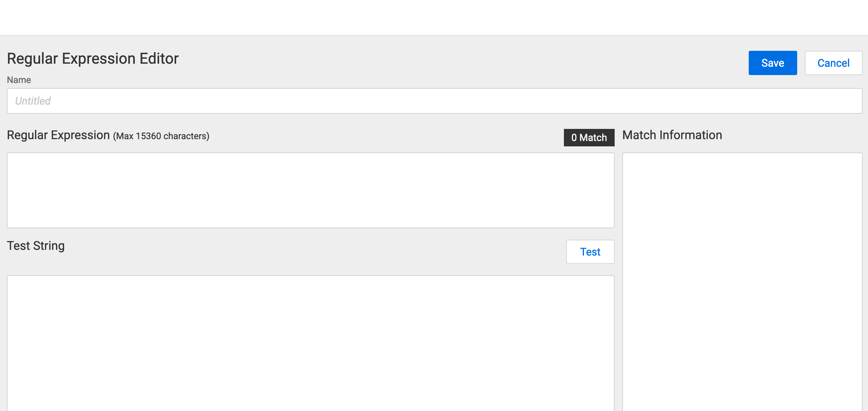The image size is (868, 411).
Task: Click the Name label above the input
Action: 18,80
